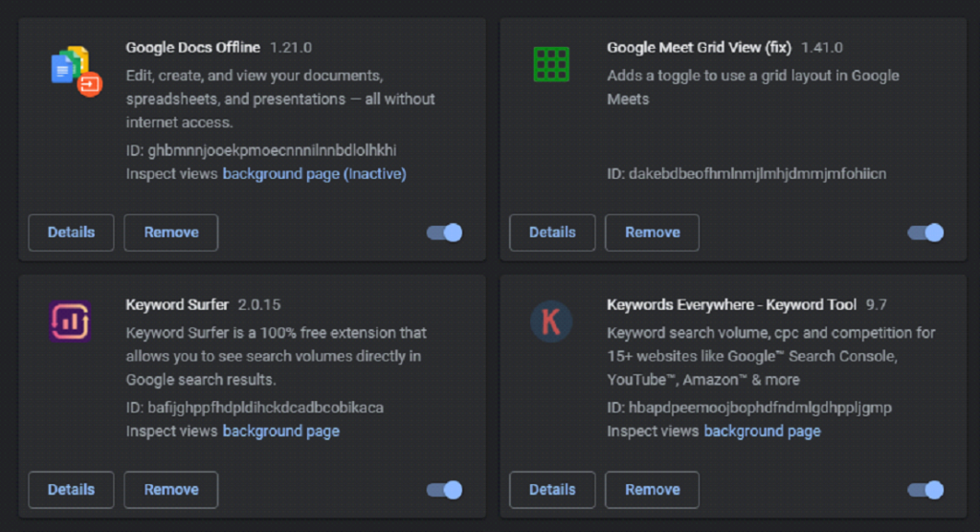The width and height of the screenshot is (980, 532).
Task: Click the Keywords Everywhere K icon
Action: [550, 321]
